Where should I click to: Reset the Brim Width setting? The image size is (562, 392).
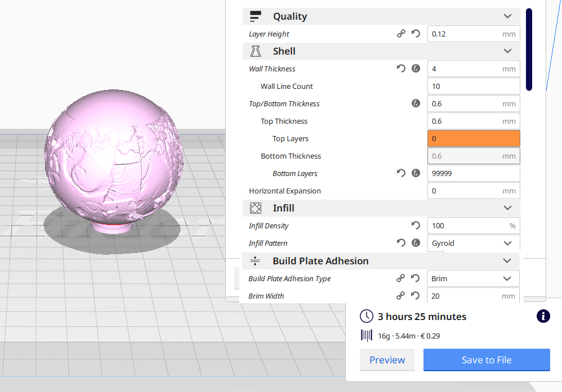click(416, 296)
